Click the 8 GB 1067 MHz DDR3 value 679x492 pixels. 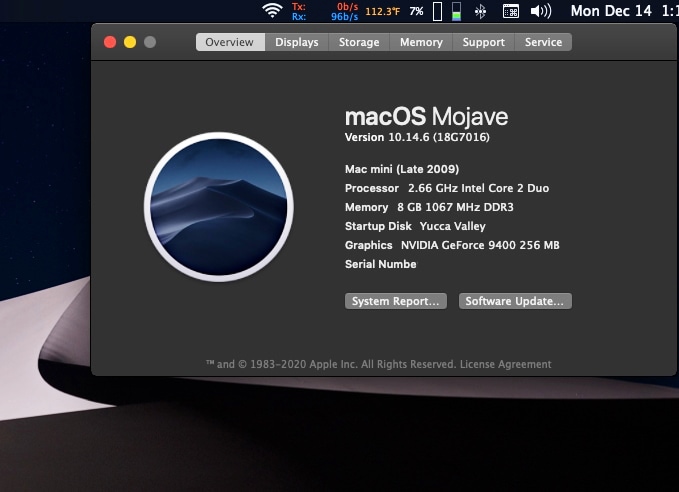(455, 207)
